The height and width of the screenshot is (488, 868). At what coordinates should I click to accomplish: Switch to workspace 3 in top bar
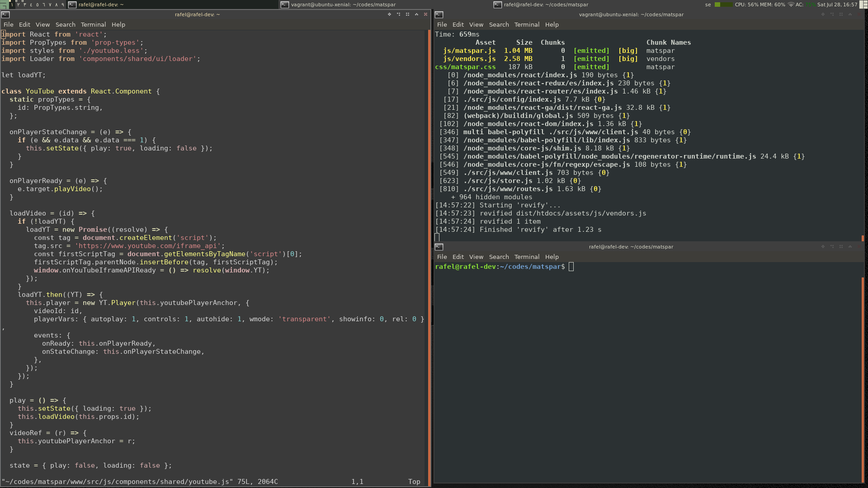[24, 5]
